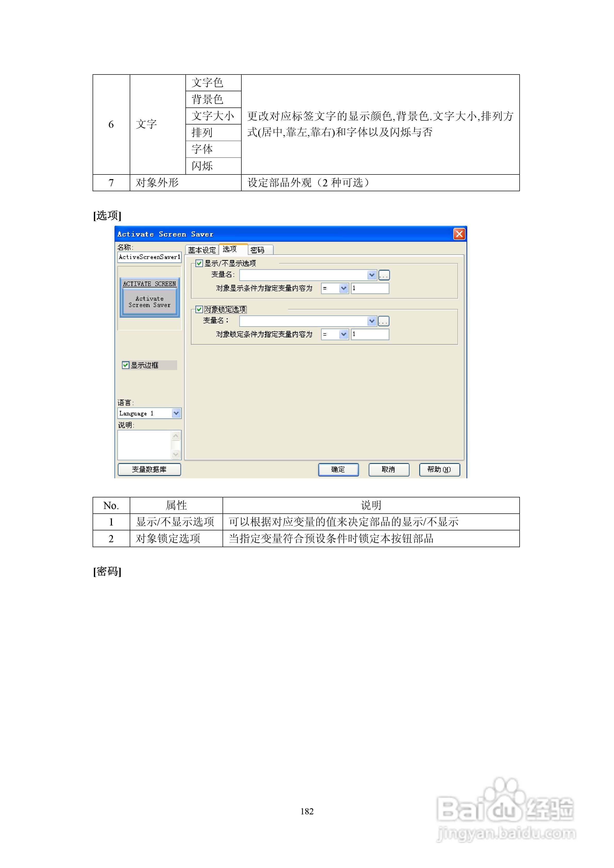This screenshot has height=868, width=614.
Task: Open the lock condition operator dropdown
Action: 343,335
